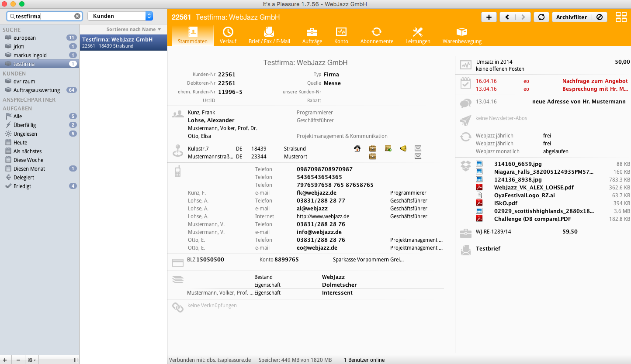Switch to the Abonnemente tab
The image size is (631, 364).
377,35
